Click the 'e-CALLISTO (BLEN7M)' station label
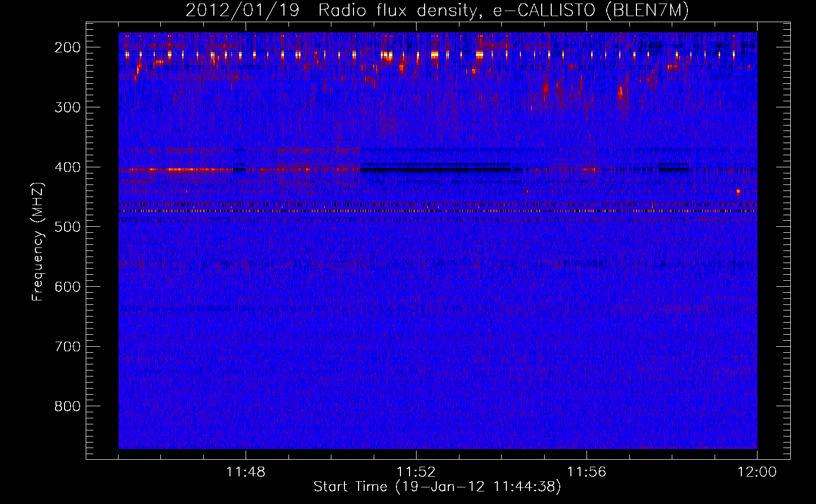 point(591,11)
